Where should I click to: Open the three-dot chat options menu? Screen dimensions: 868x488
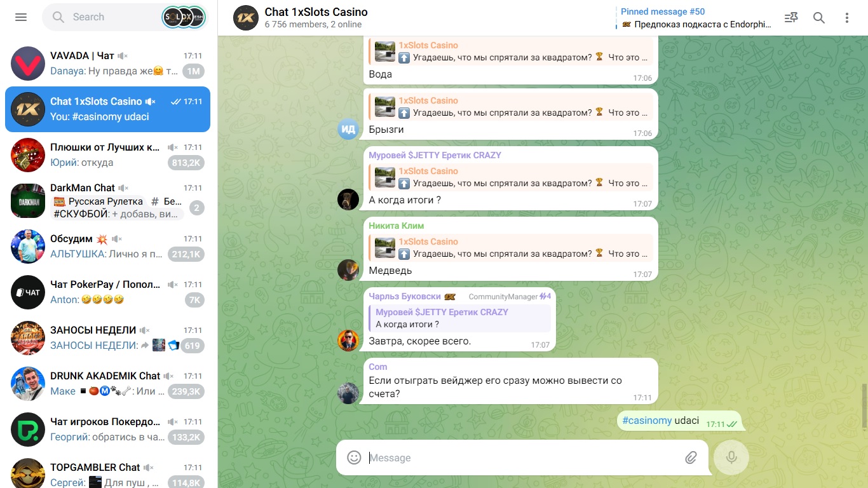(847, 18)
